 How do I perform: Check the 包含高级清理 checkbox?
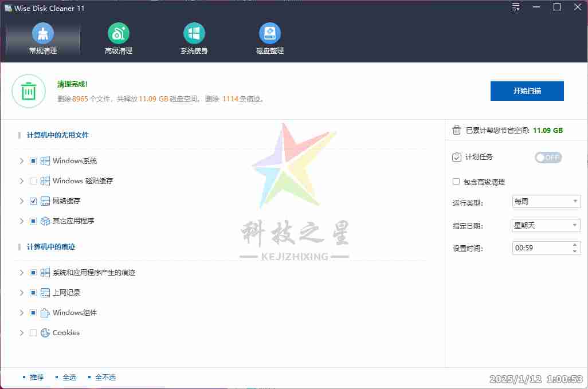[456, 182]
